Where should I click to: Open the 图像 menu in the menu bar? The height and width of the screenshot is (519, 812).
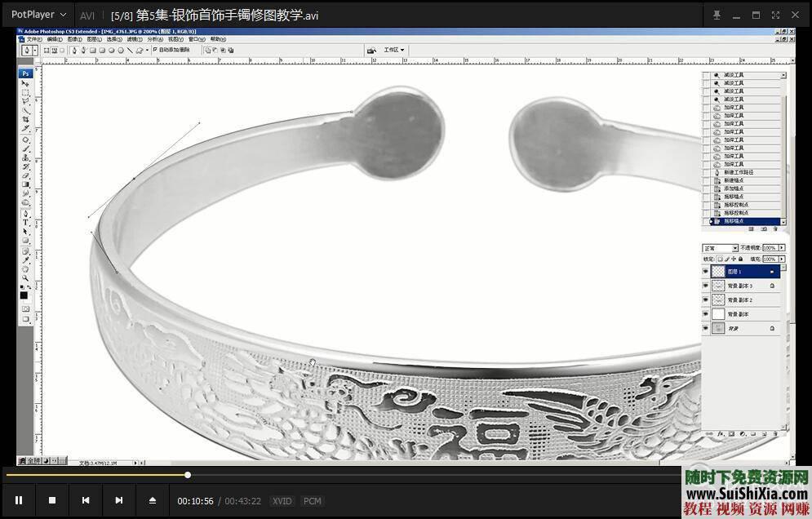coord(73,38)
